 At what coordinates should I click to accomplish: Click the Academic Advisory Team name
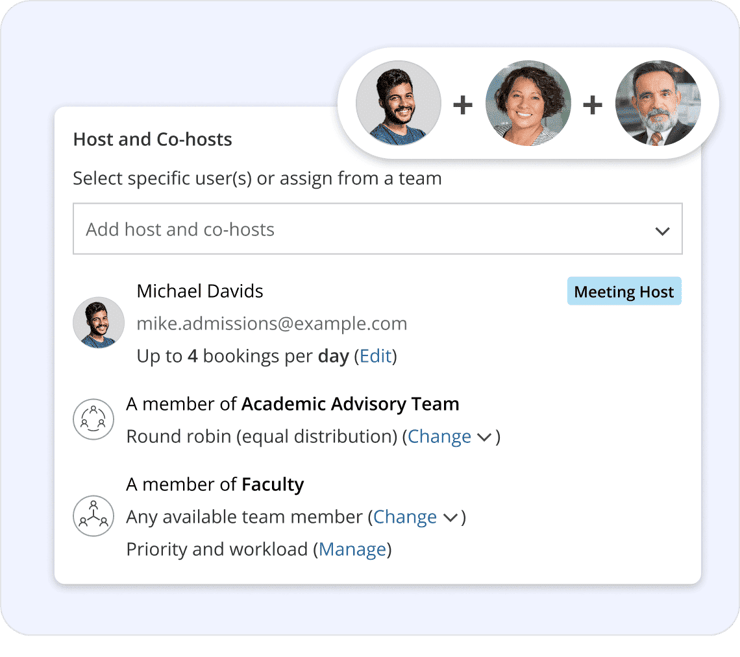point(350,404)
